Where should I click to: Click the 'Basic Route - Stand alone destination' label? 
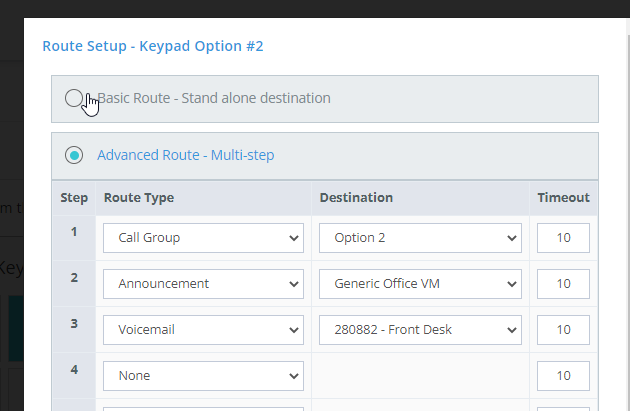pos(213,98)
